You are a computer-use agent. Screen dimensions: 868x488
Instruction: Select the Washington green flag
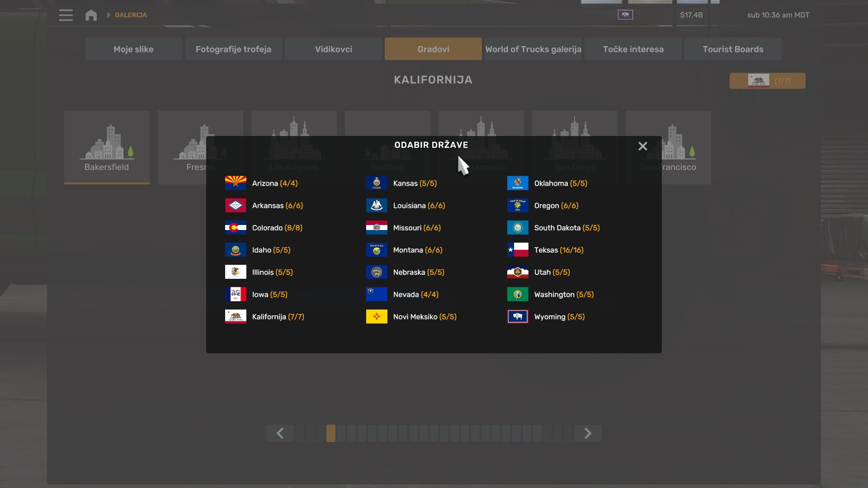pos(518,294)
